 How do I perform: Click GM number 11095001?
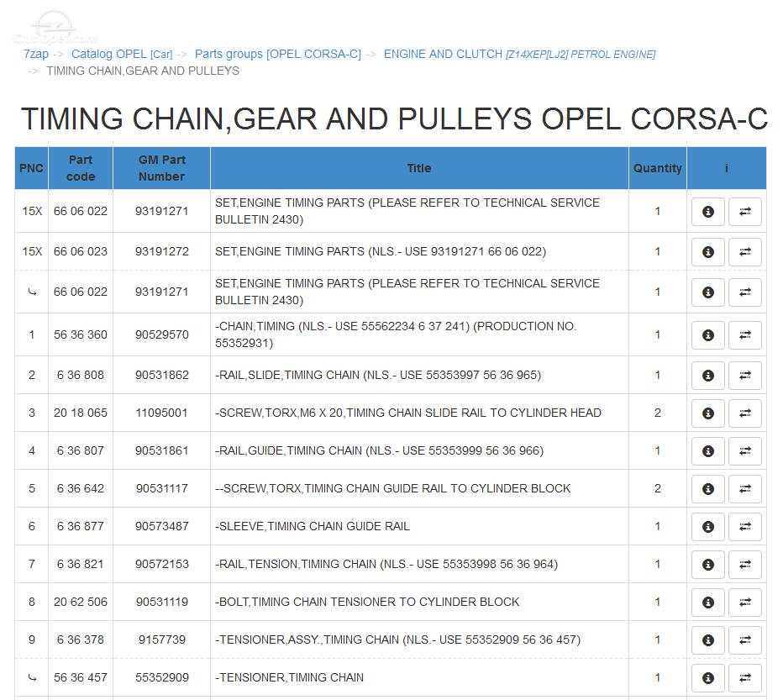(162, 413)
